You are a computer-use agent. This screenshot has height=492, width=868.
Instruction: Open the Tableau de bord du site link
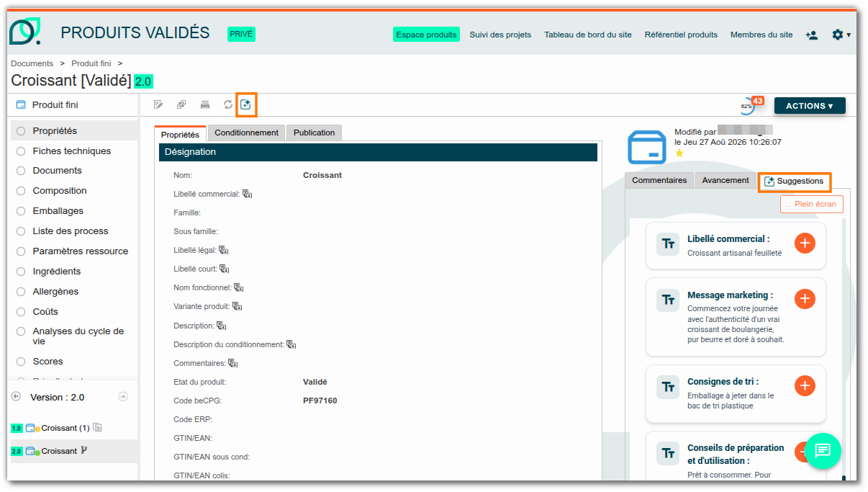pyautogui.click(x=588, y=35)
